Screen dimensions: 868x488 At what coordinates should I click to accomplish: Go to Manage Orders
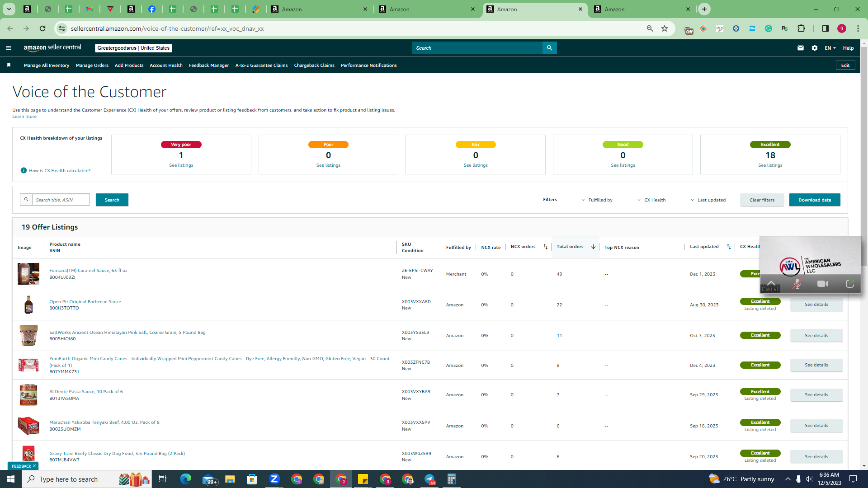[x=92, y=65]
